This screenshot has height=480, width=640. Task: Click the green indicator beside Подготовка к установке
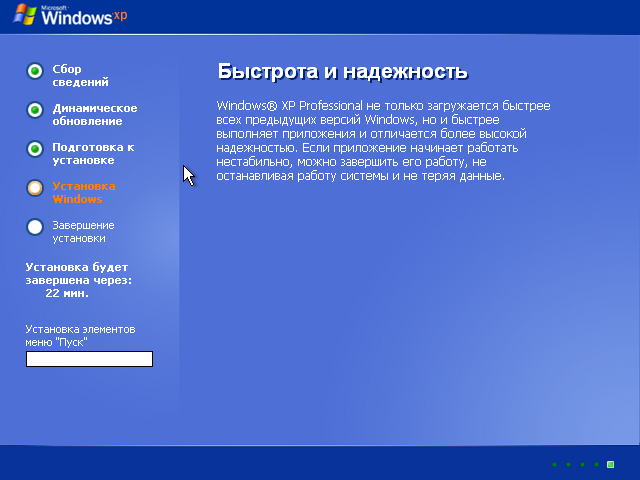[x=35, y=149]
